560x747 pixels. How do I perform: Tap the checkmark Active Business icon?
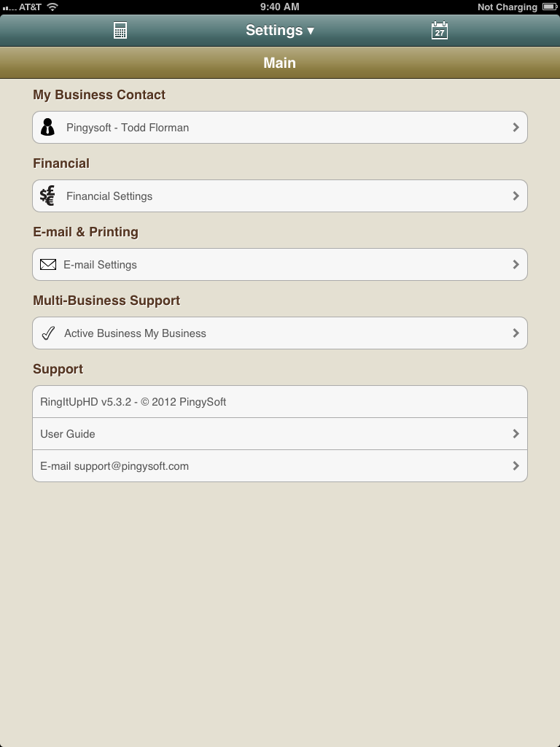coord(48,333)
